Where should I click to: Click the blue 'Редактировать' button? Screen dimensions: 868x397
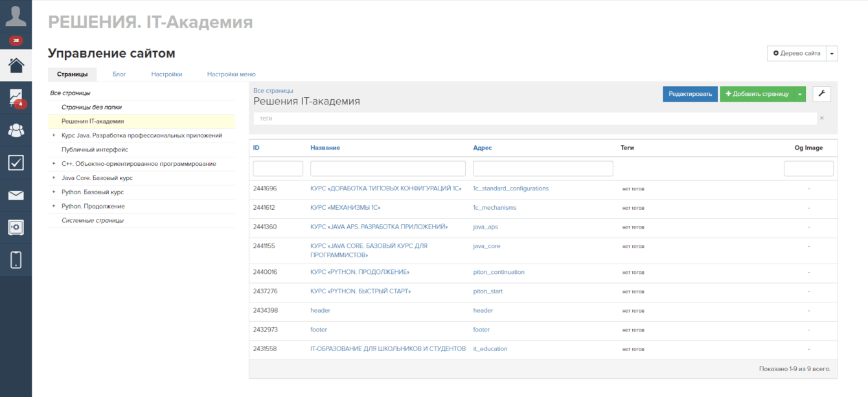[x=690, y=95]
